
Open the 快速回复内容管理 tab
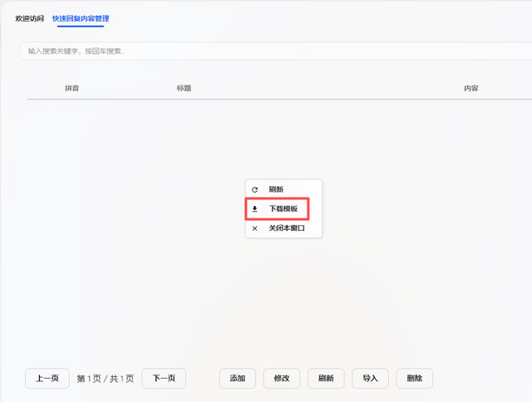(80, 18)
